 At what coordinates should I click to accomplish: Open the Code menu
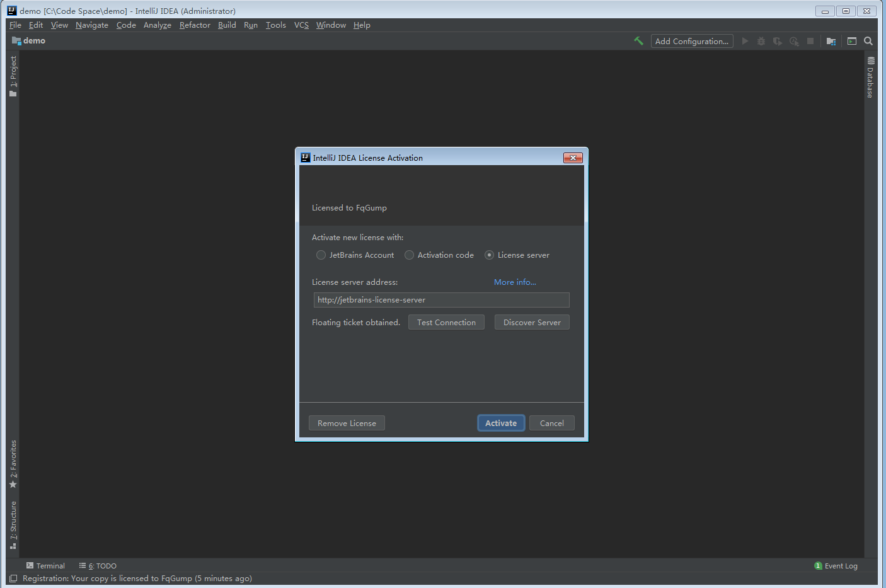pos(126,25)
